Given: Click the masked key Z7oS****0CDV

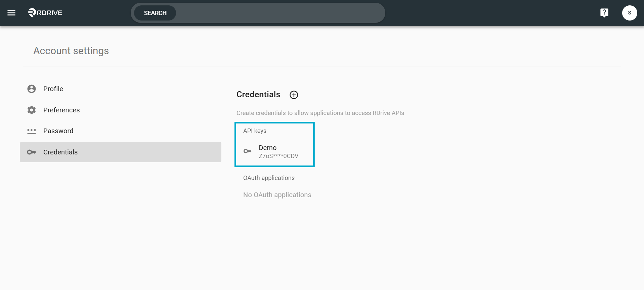Looking at the screenshot, I should point(278,156).
